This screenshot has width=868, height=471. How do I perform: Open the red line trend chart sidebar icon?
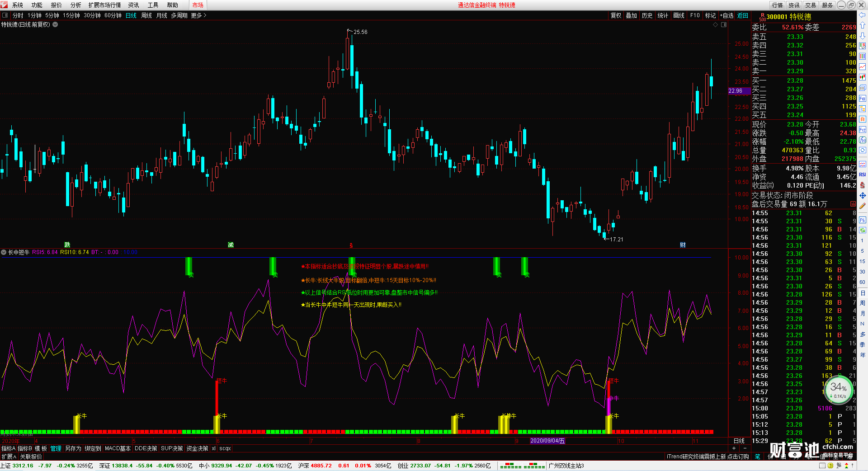click(x=863, y=67)
